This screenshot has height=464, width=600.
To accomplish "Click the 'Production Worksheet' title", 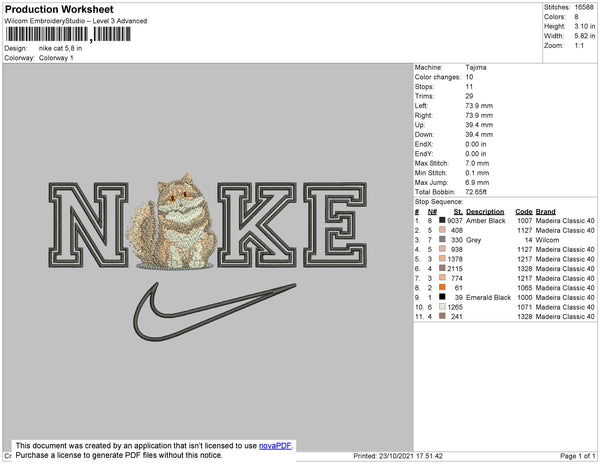I will [x=59, y=9].
